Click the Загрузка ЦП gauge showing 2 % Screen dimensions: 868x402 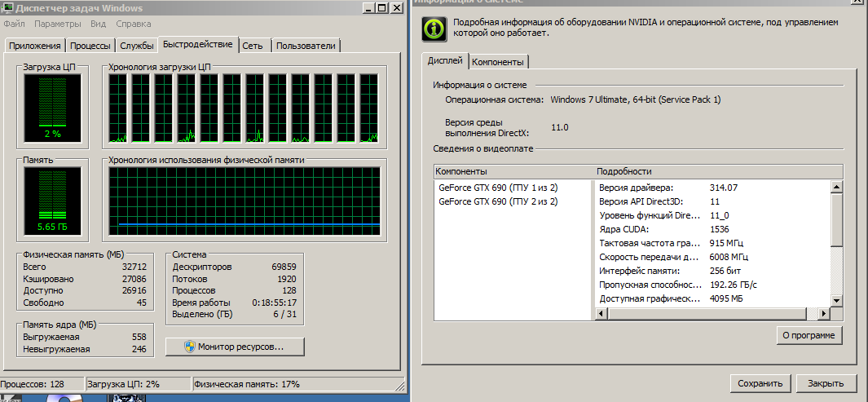click(52, 107)
